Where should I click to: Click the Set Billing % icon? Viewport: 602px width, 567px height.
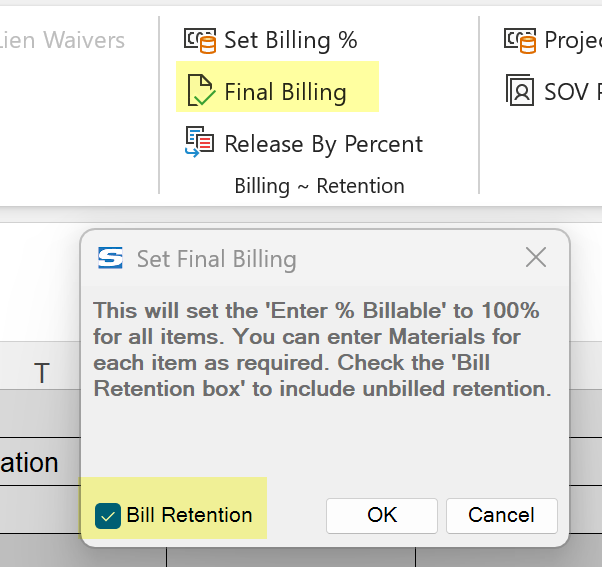click(x=200, y=40)
